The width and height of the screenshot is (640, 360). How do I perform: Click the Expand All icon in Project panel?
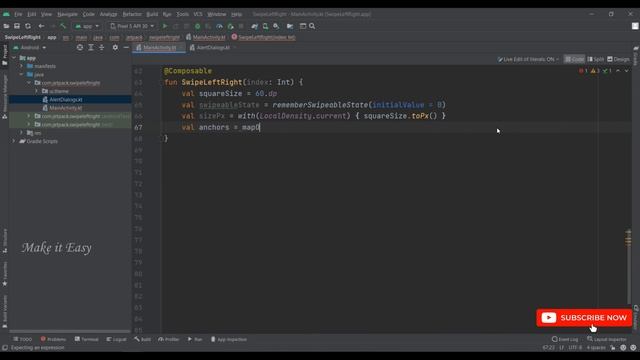91,48
